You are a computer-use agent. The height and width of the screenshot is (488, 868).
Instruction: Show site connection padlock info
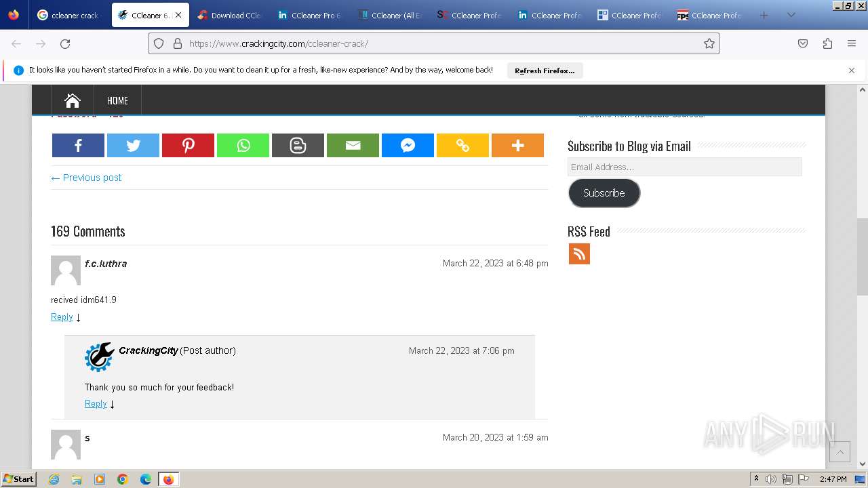click(x=178, y=43)
